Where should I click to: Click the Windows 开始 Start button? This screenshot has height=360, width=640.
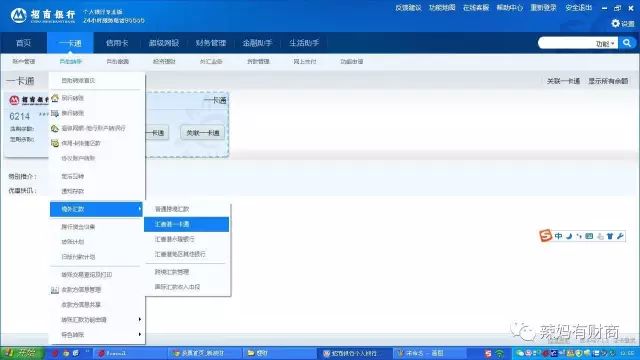coord(22,353)
